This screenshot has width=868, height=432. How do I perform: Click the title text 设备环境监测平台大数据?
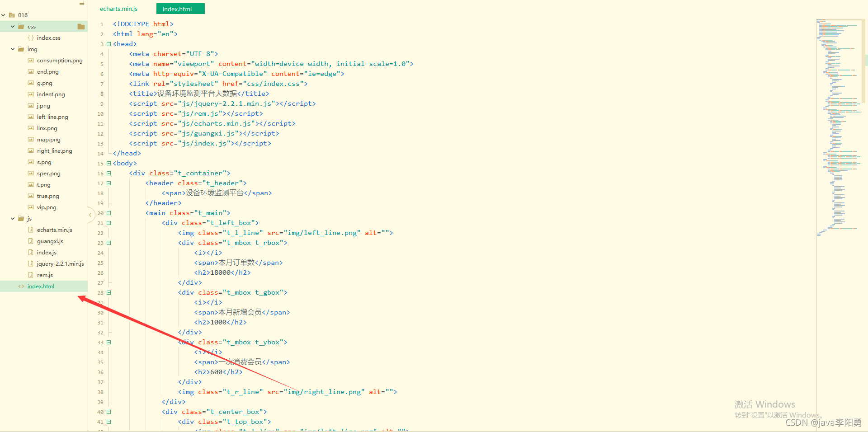[x=197, y=94]
